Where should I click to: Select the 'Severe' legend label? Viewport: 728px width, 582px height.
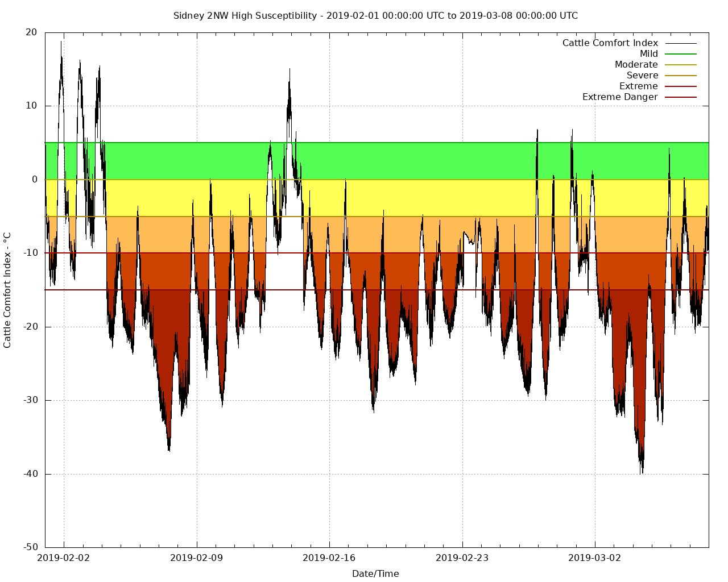642,76
